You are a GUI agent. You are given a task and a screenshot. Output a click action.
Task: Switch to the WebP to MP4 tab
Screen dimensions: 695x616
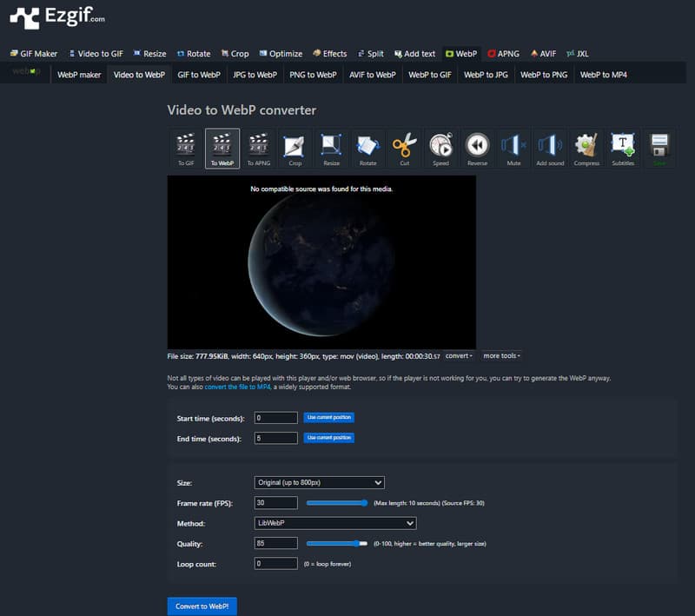[x=603, y=74]
